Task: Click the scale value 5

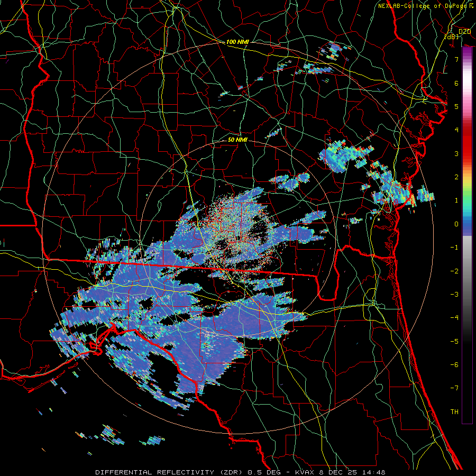Action: pos(456,106)
